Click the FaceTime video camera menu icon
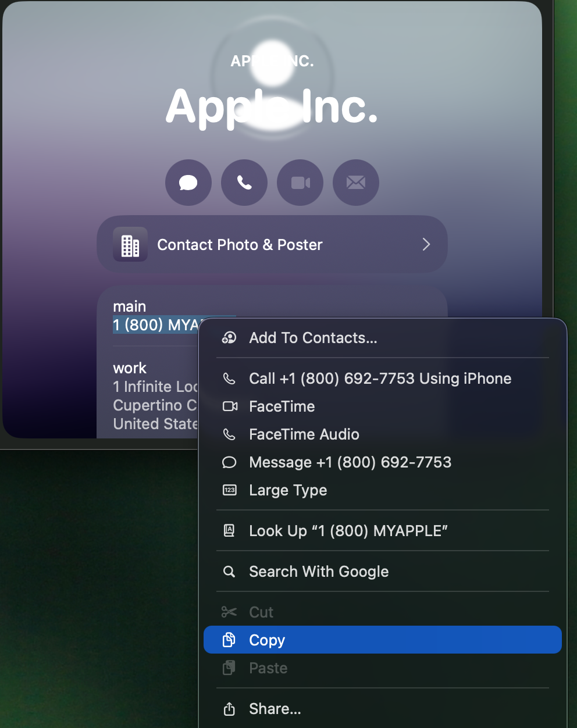Image resolution: width=577 pixels, height=728 pixels. [x=230, y=406]
